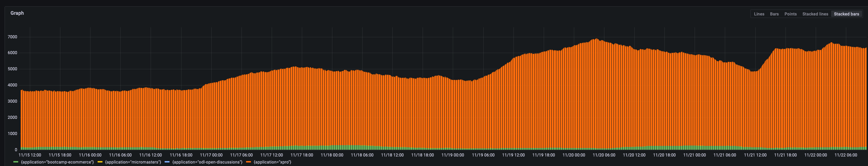Click the 11/17 00:00 x-axis label
This screenshot has height=166, width=868.
211,155
